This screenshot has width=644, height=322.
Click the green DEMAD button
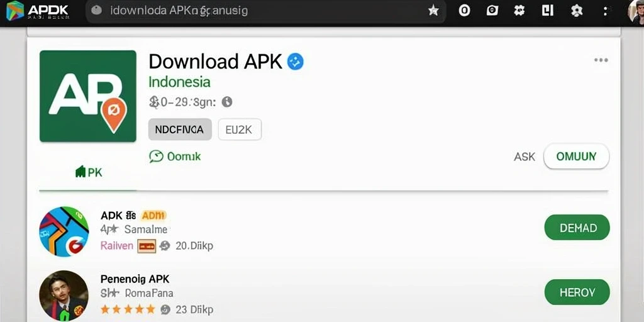coord(577,228)
